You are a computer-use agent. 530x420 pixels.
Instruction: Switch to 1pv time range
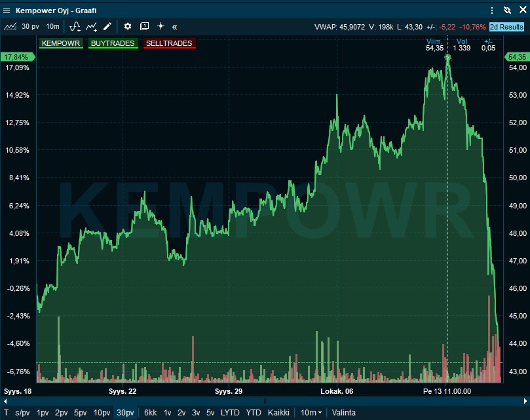coord(43,413)
